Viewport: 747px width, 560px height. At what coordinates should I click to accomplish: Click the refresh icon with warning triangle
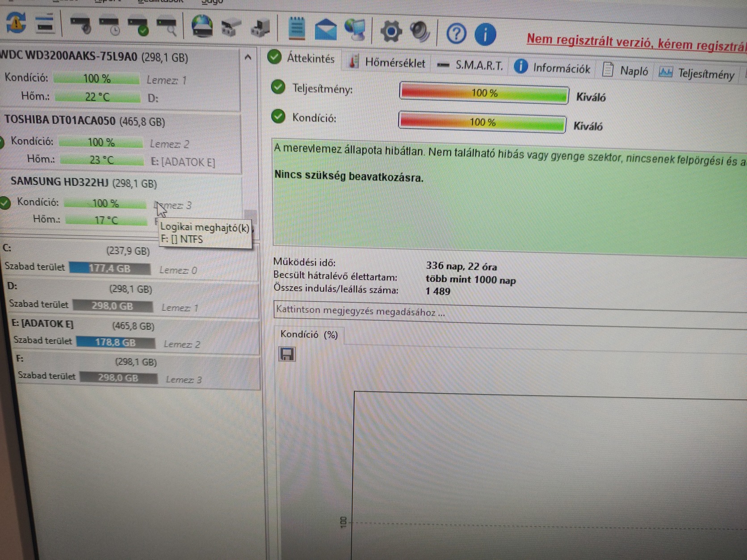[16, 22]
